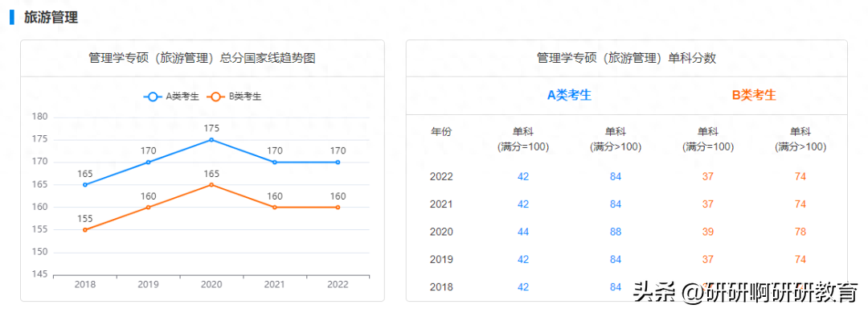Viewport: 868px width, 313px height.
Task: Click orange 74 in the 2022 table row
Action: (800, 177)
